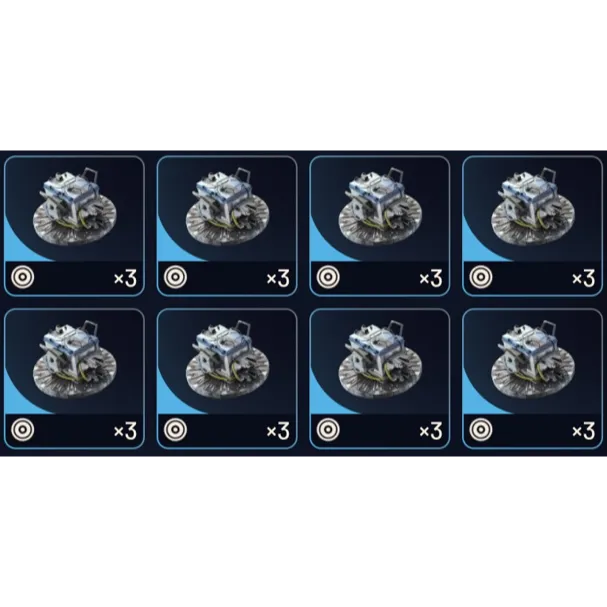Select the second engine item in top row

click(227, 226)
